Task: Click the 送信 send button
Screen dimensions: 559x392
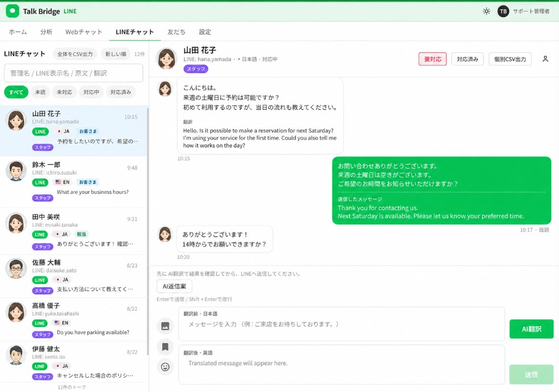Action: [x=531, y=375]
